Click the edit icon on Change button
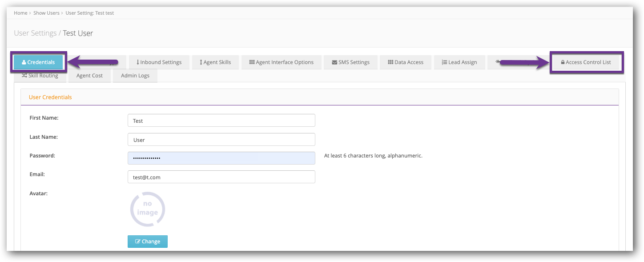This screenshot has height=262, width=644. click(138, 242)
